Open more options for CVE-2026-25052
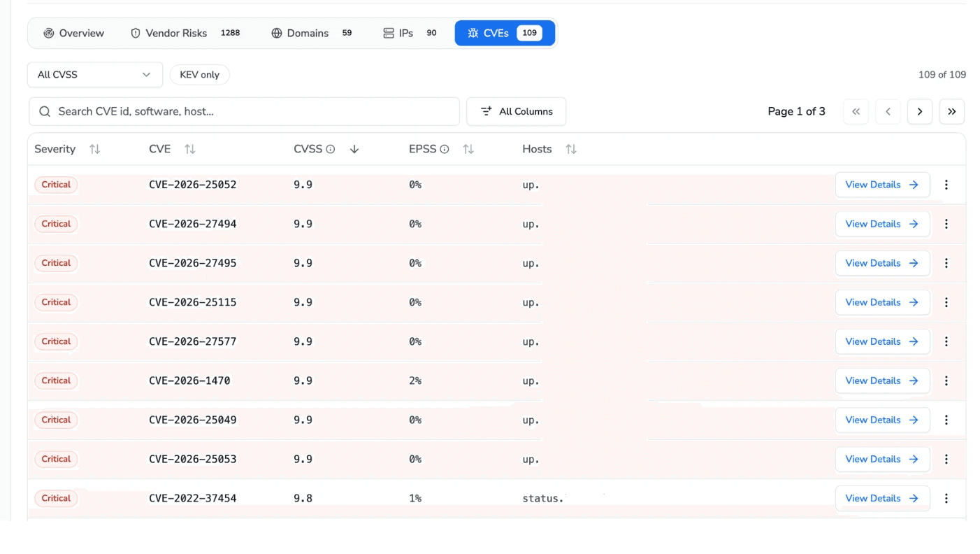 [x=946, y=185]
